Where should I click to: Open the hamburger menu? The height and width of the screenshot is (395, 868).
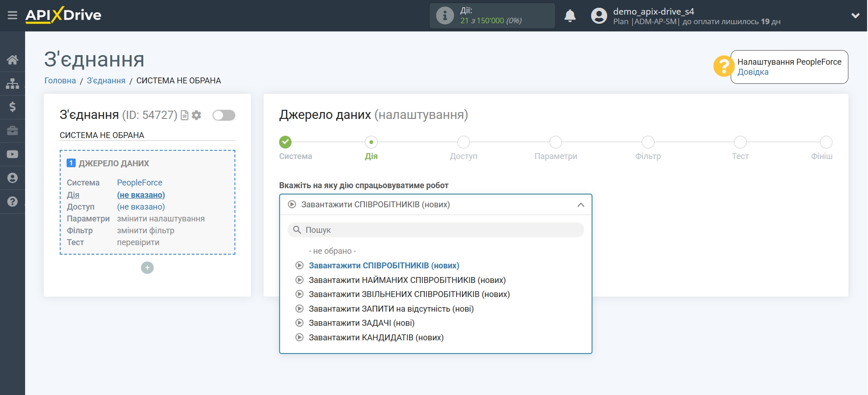pyautogui.click(x=12, y=15)
